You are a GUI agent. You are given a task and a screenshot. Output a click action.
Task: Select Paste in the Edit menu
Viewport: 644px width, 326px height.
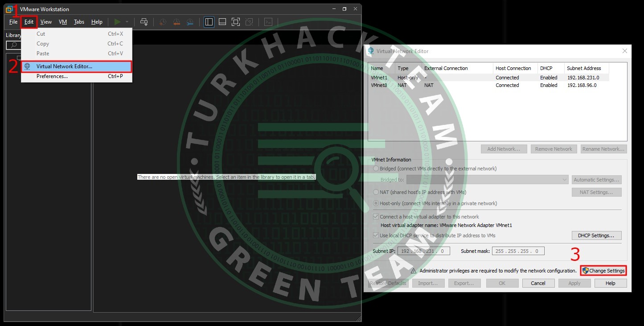tap(77, 54)
